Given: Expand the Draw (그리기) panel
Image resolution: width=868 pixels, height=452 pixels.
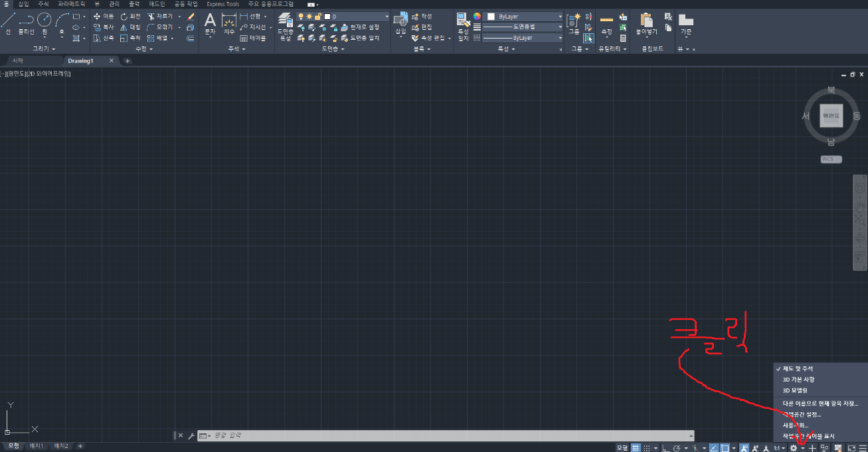Looking at the screenshot, I should 44,48.
